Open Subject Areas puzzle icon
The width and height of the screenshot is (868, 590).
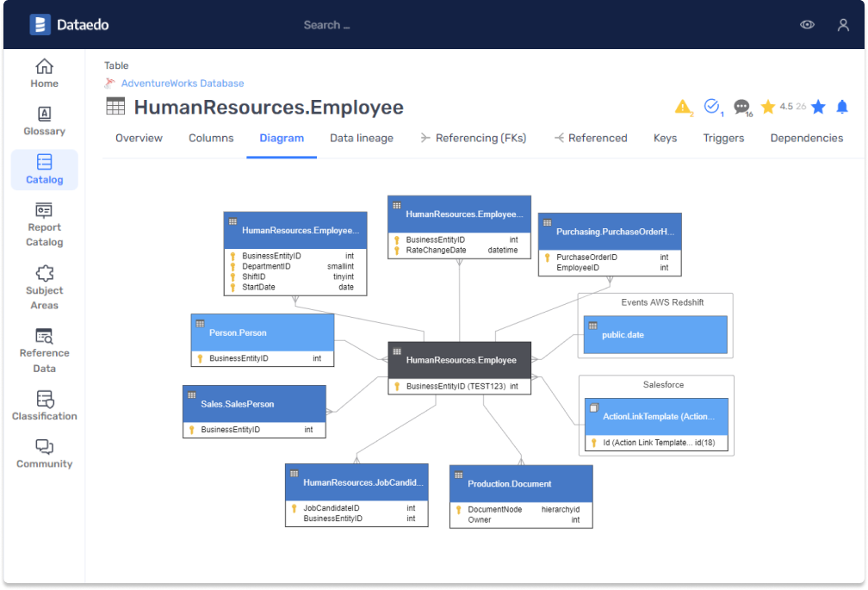(x=45, y=274)
